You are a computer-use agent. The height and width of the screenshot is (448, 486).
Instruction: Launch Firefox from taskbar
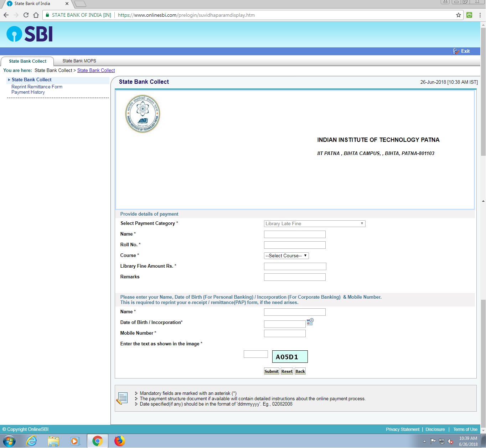click(x=120, y=441)
